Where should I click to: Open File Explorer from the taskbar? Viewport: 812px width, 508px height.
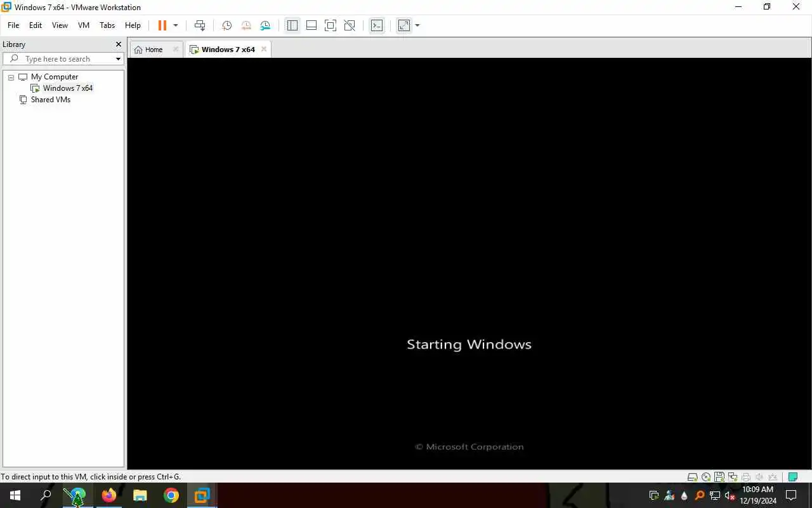[x=140, y=495]
